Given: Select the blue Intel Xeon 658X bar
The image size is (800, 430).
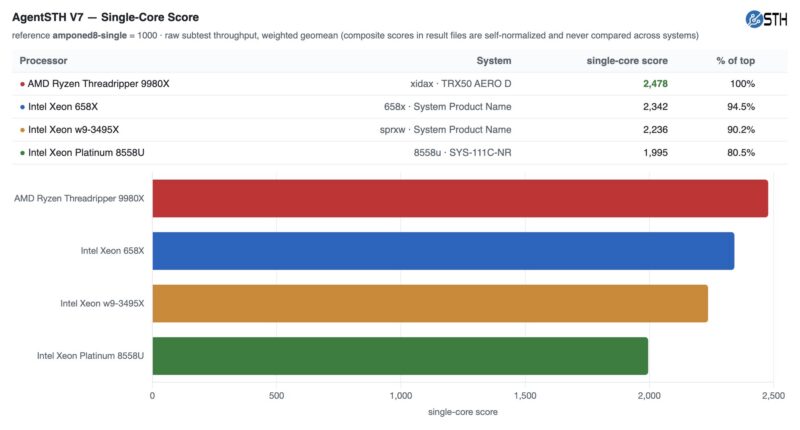Looking at the screenshot, I should (443, 251).
